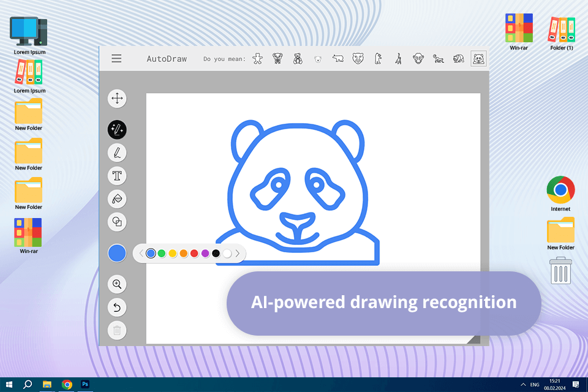Show more colors with right chevron
Screen dimensions: 588x392
pyautogui.click(x=238, y=254)
